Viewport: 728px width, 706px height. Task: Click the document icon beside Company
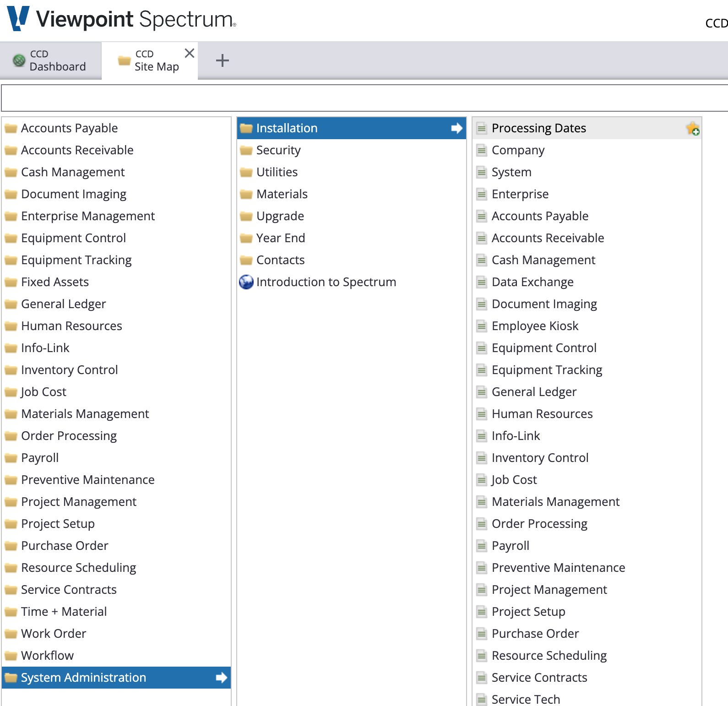[482, 150]
